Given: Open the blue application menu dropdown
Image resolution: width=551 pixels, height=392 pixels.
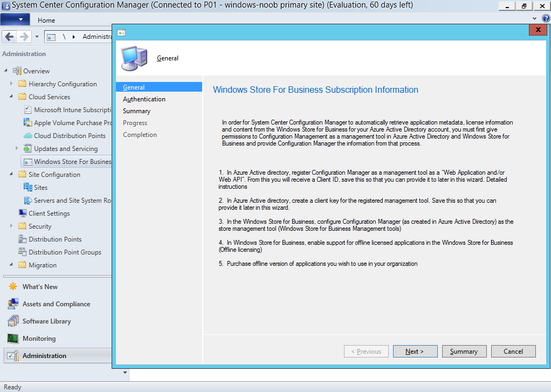Looking at the screenshot, I should click(15, 19).
